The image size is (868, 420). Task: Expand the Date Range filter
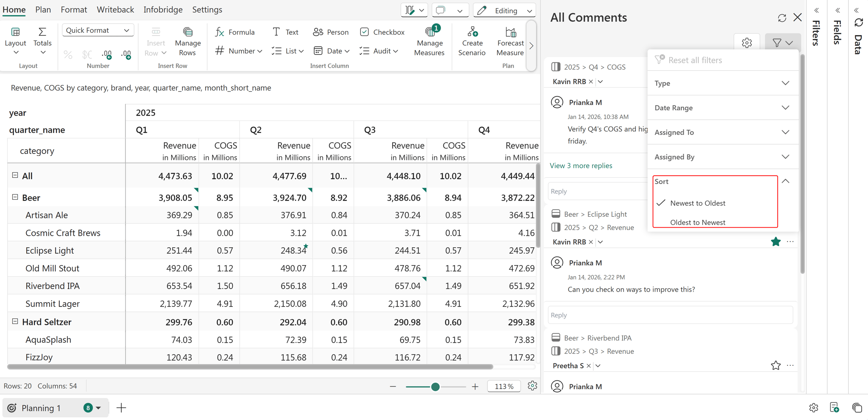point(723,108)
